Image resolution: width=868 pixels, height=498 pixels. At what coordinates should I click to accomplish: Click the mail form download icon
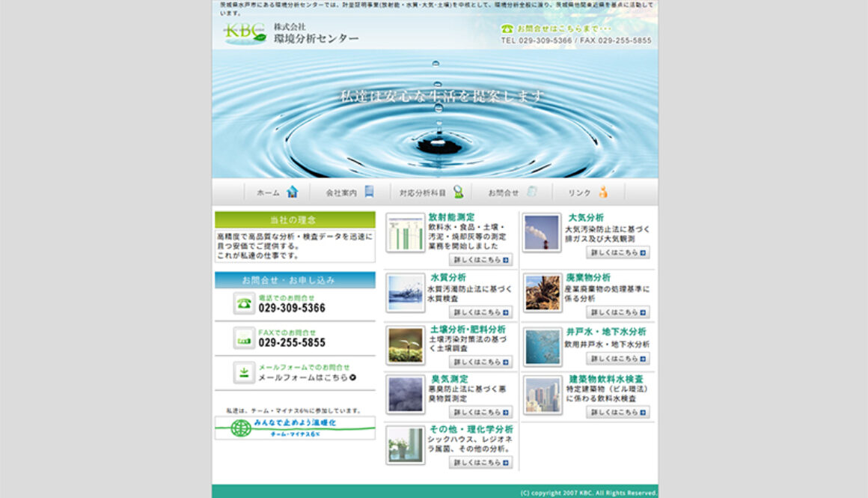click(x=242, y=371)
